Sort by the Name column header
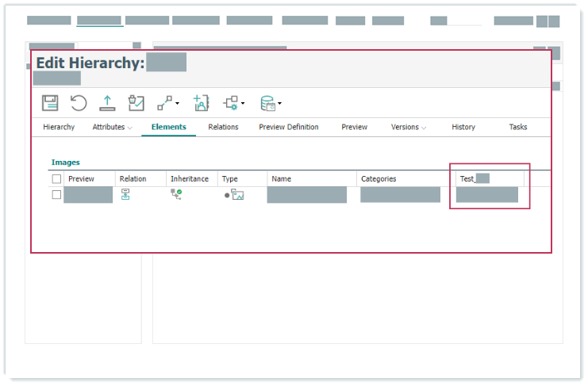Viewport: 588px width, 386px height. [x=282, y=179]
